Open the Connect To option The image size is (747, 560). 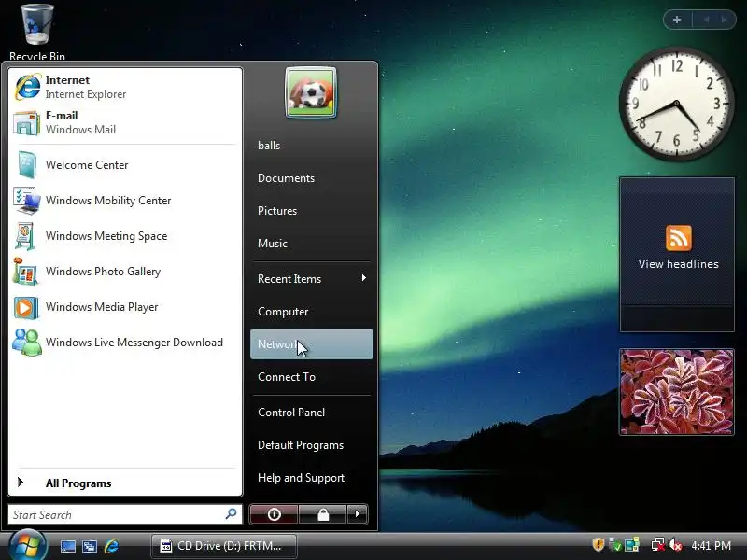click(x=312, y=377)
